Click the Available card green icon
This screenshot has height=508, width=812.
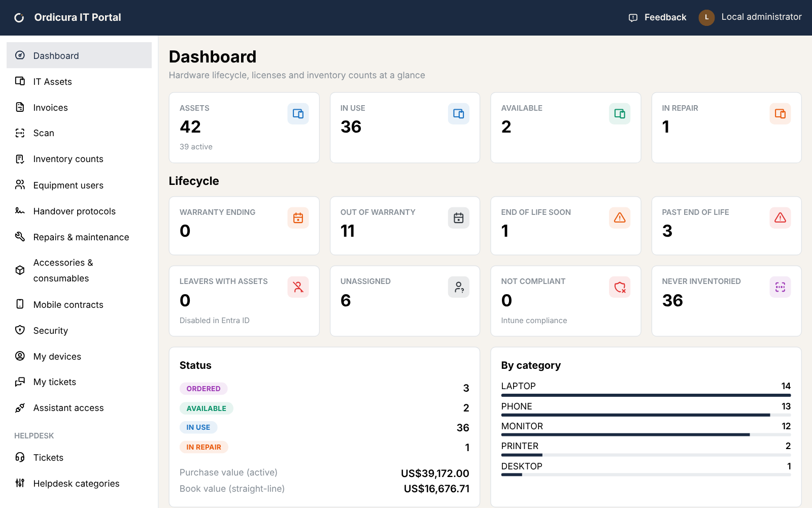click(620, 114)
